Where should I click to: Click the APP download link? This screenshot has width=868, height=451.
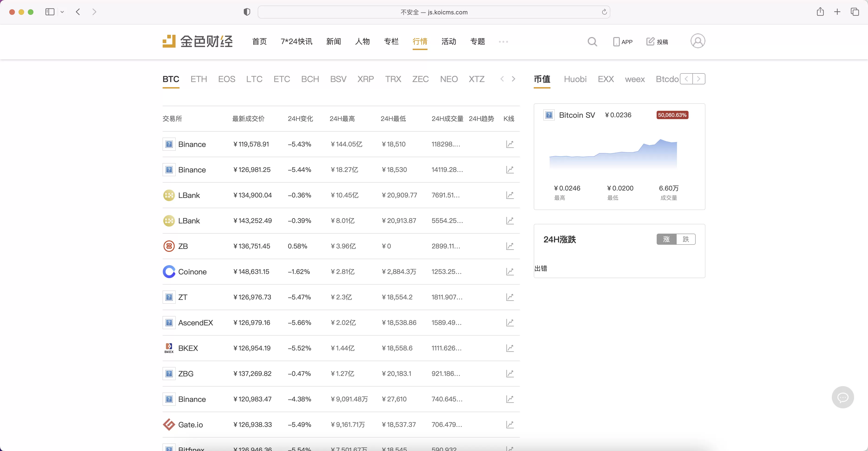tap(623, 42)
